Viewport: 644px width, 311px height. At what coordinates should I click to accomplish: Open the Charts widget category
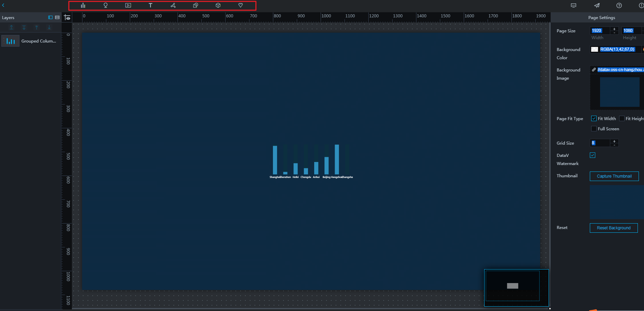click(83, 5)
